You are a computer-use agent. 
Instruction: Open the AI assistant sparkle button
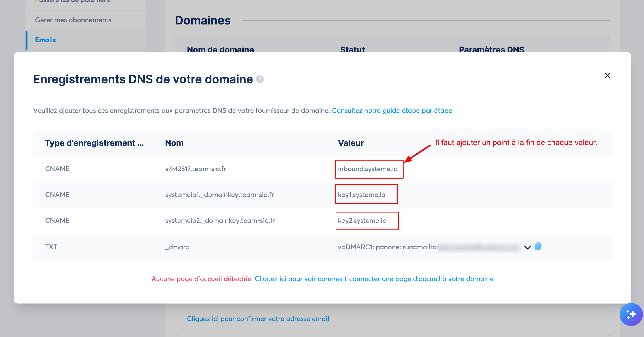(x=631, y=314)
